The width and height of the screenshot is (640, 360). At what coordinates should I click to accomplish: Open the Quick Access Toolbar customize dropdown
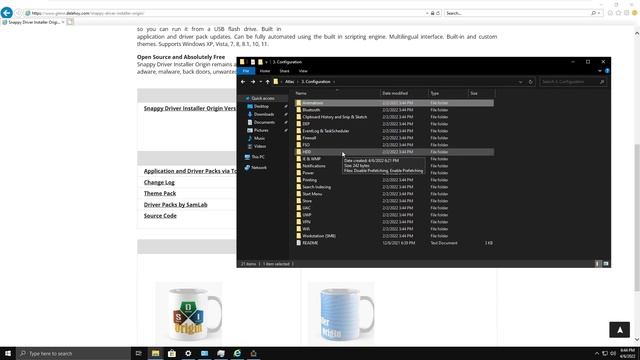point(267,62)
